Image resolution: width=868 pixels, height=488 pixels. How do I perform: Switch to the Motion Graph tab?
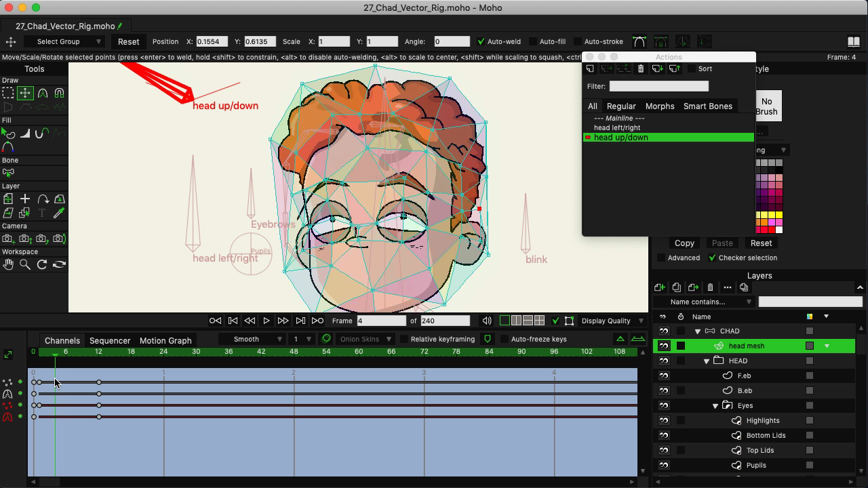pyautogui.click(x=165, y=340)
